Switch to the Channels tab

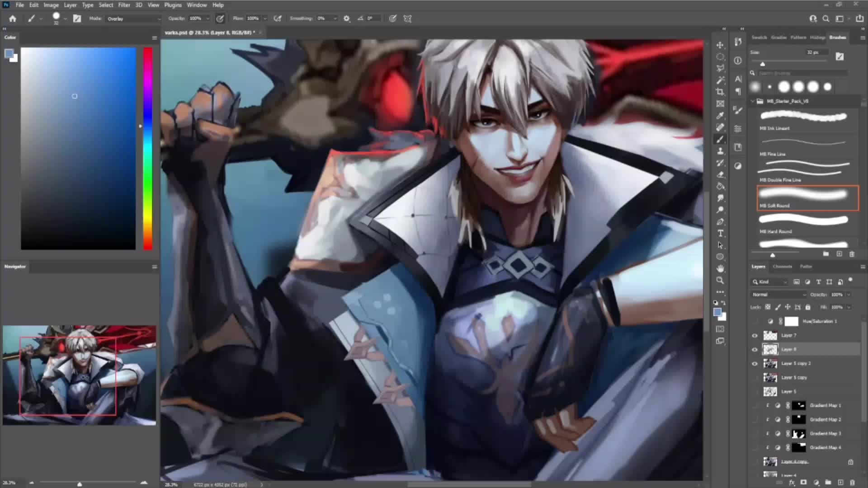(782, 267)
